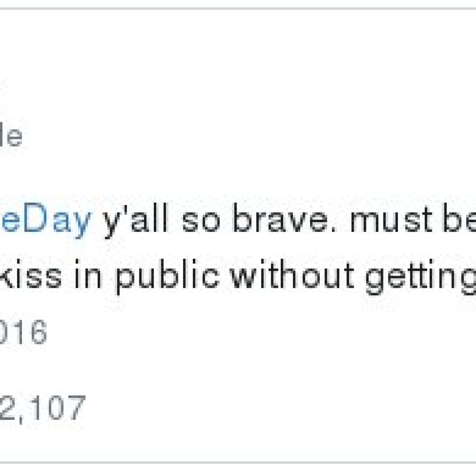Click the word "so" after "y'all"
Viewport: 476px width, 476px height.
click(x=200, y=222)
